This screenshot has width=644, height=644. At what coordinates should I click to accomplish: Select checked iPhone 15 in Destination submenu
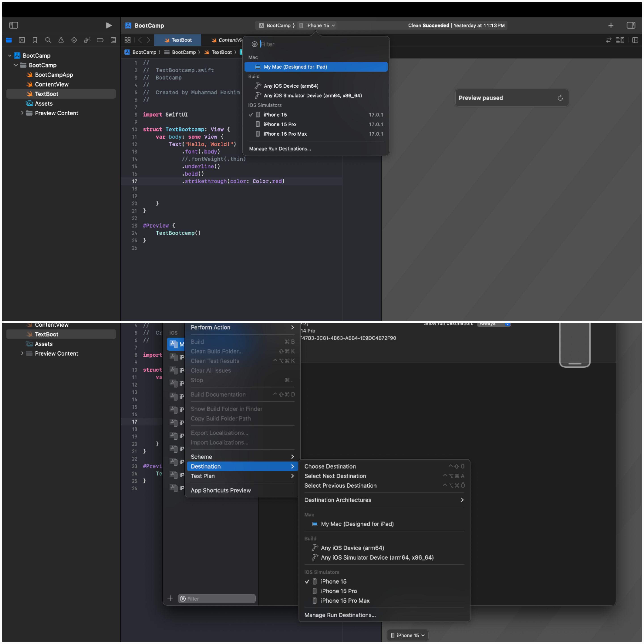point(333,581)
